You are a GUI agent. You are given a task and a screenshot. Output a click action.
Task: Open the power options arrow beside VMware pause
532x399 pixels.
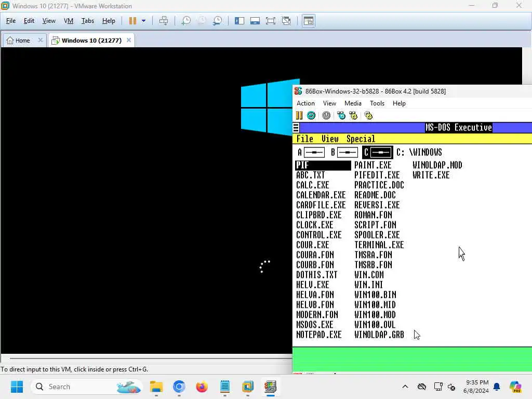coord(143,21)
